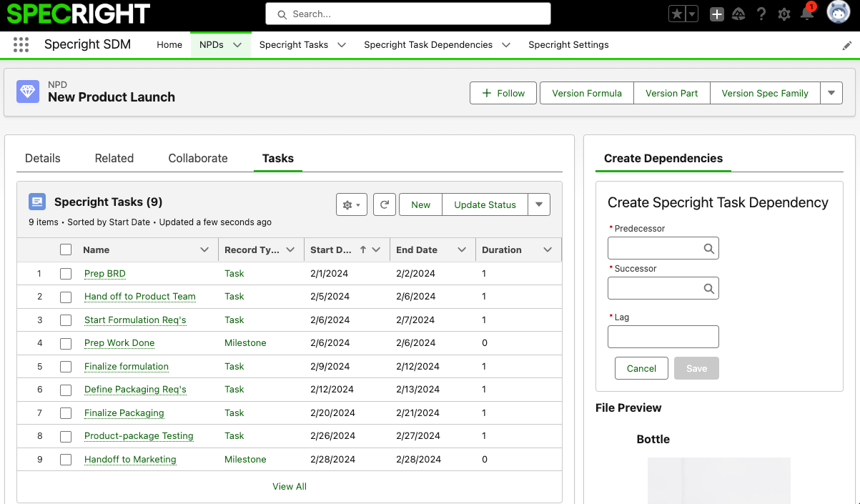This screenshot has height=504, width=860.
Task: Open more record actions dropdown
Action: point(831,93)
